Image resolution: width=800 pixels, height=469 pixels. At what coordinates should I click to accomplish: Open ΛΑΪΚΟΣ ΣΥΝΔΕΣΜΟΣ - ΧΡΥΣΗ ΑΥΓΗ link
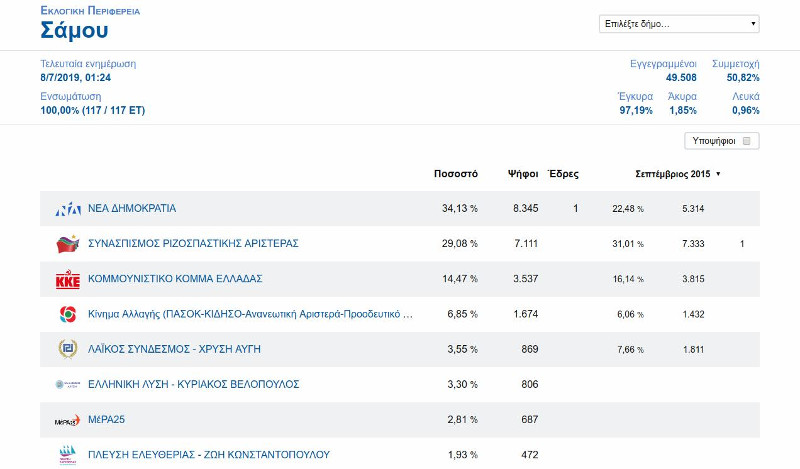pyautogui.click(x=174, y=349)
